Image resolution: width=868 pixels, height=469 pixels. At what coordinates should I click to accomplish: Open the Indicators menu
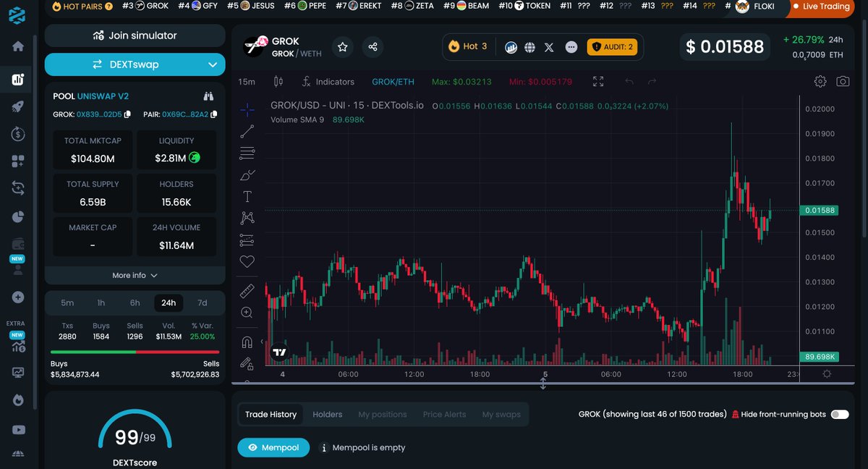pyautogui.click(x=328, y=82)
